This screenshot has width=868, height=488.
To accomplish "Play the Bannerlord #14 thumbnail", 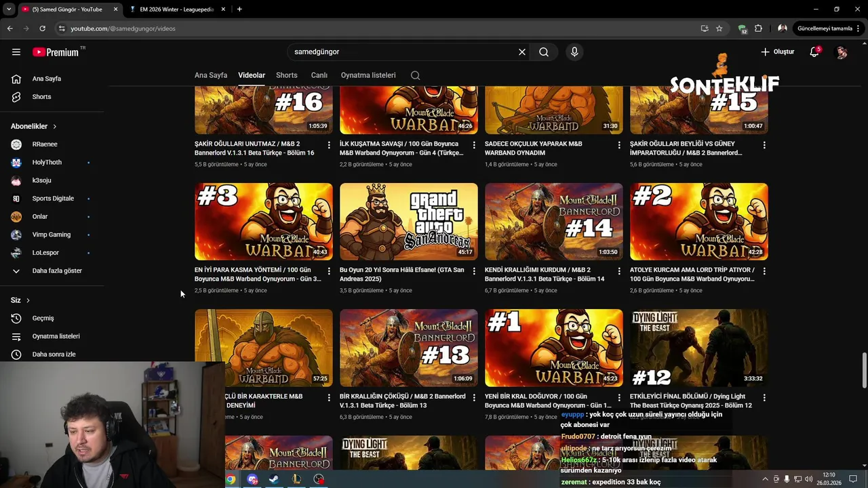I will pos(554,222).
